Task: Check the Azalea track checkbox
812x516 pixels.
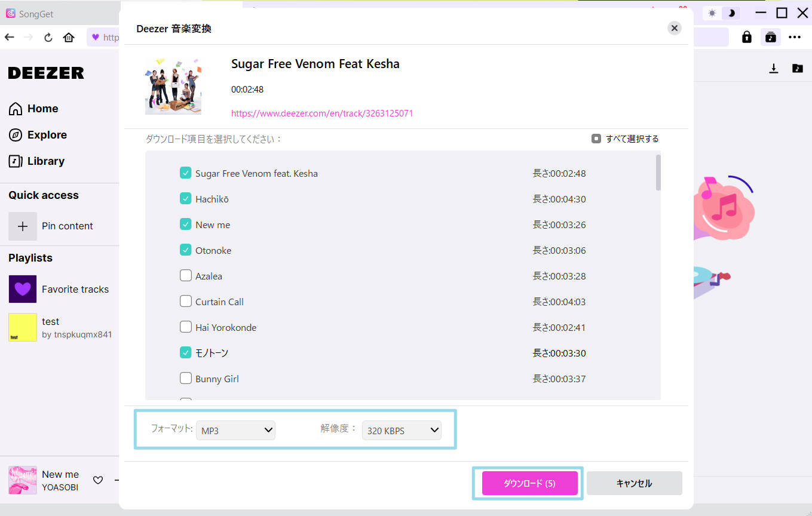Action: coord(186,276)
